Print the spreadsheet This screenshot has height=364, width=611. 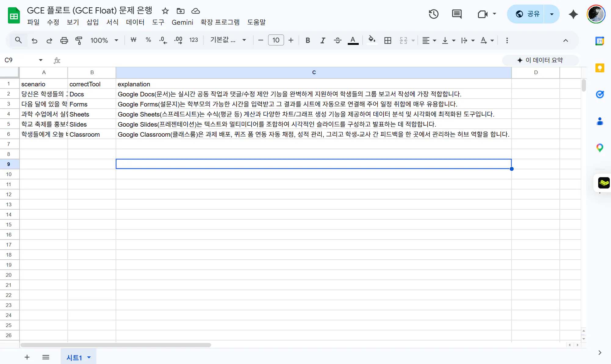click(64, 40)
